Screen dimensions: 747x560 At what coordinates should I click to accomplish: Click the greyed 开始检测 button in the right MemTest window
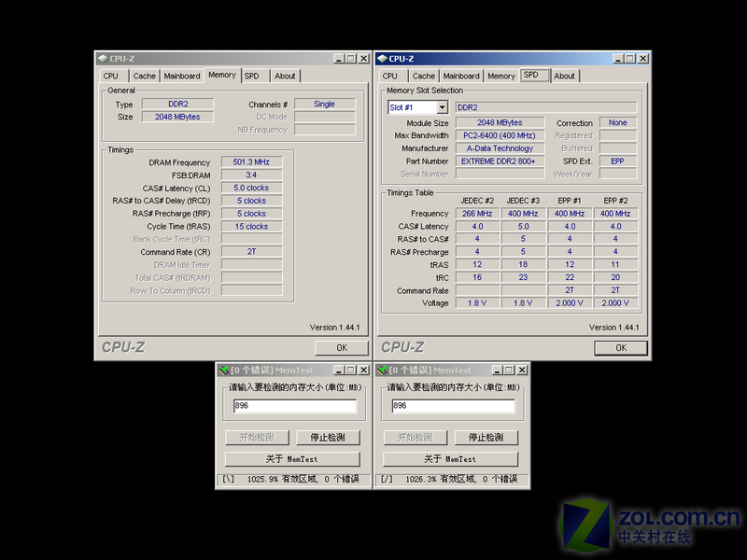(415, 437)
